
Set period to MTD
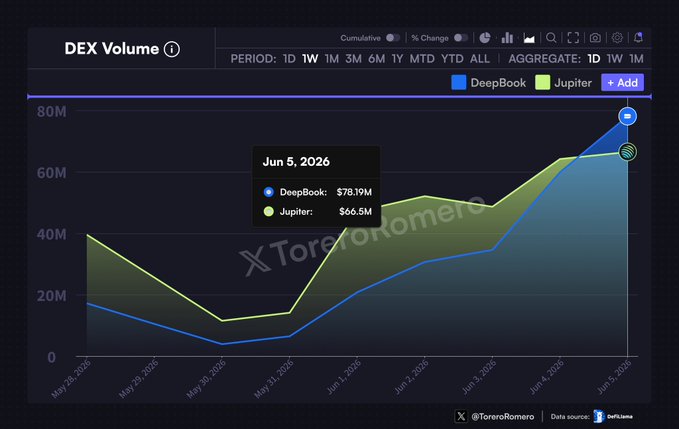click(422, 58)
